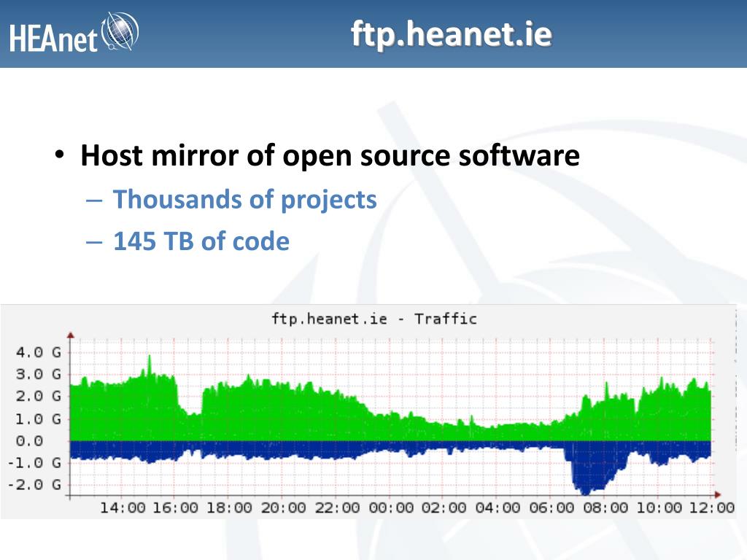Click the red arrow ending the x-axis
This screenshot has height=560, width=747.
tap(718, 495)
